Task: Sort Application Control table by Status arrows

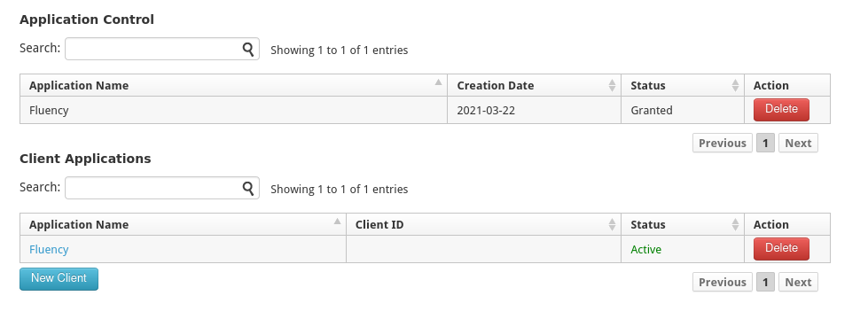Action: (735, 85)
